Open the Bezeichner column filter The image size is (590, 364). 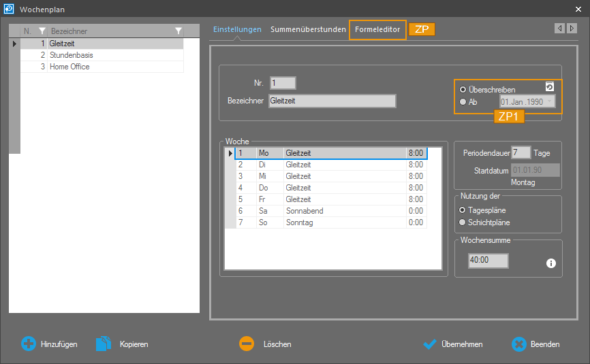click(178, 31)
